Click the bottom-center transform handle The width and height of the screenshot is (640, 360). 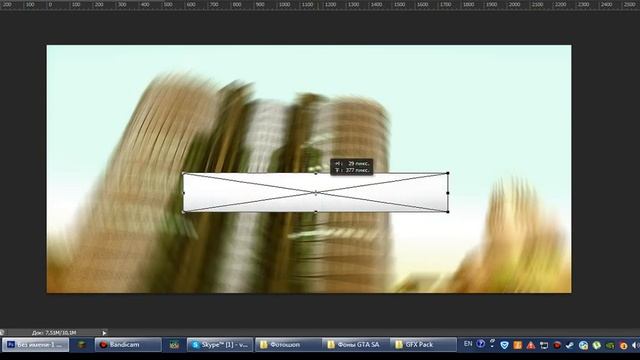(x=316, y=212)
